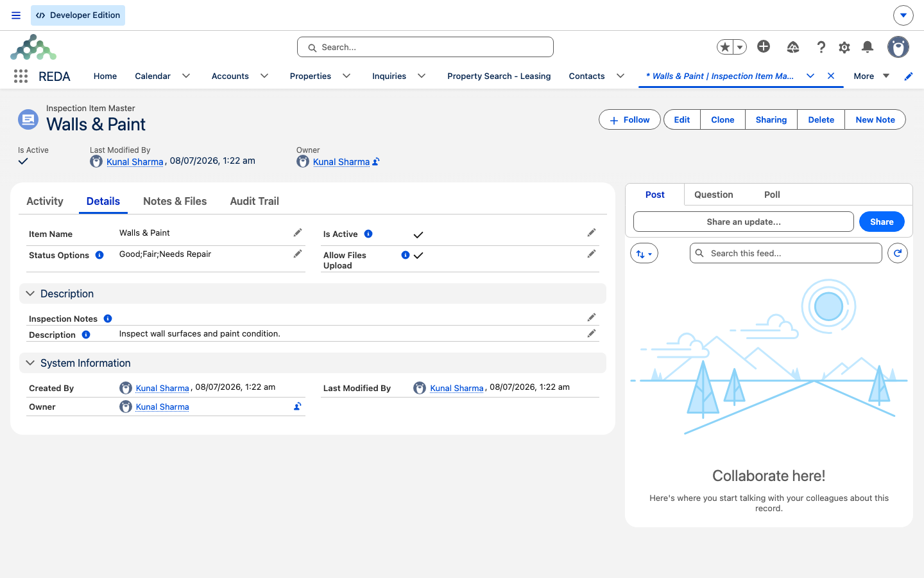Click the Search this feed field
The image size is (924, 578).
click(x=786, y=253)
